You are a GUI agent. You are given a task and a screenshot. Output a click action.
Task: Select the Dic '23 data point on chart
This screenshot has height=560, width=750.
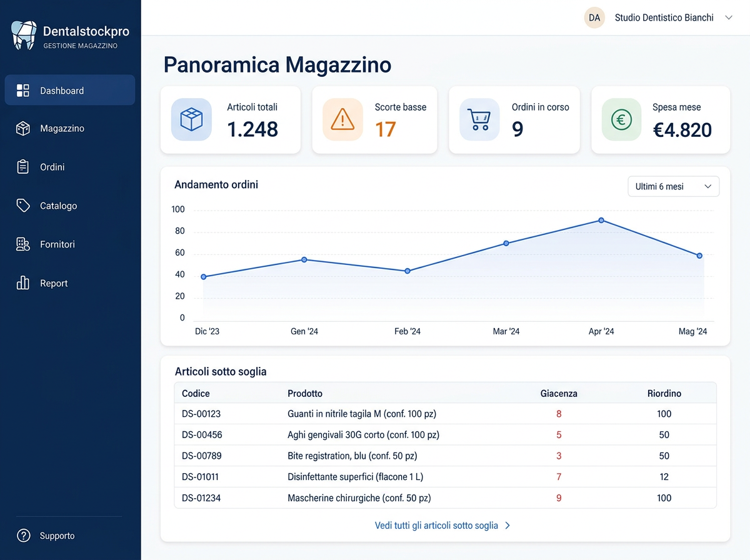204,277
